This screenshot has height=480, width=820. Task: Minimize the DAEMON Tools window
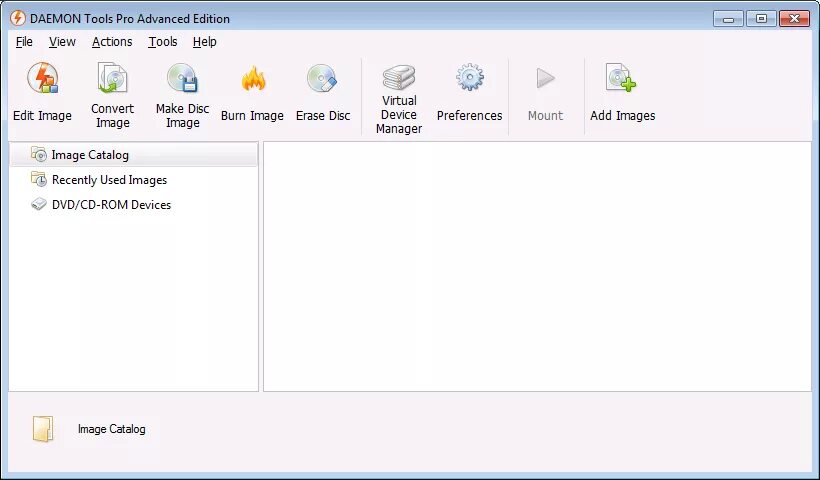tap(728, 19)
